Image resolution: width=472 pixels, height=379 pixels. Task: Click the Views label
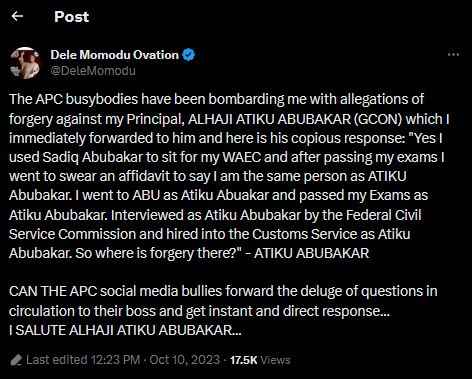click(275, 360)
